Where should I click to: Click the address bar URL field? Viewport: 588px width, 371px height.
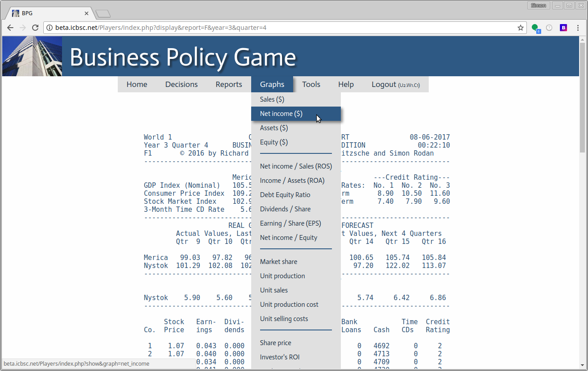click(x=281, y=28)
